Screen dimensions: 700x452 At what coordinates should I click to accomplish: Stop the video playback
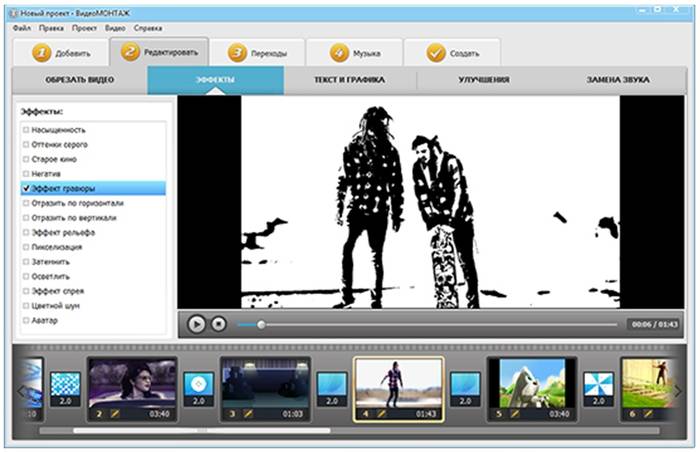point(218,324)
